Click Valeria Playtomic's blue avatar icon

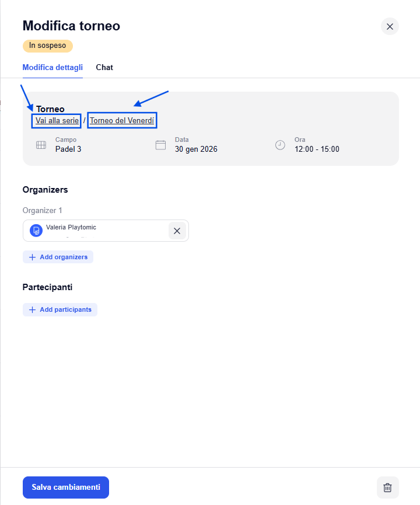36,231
